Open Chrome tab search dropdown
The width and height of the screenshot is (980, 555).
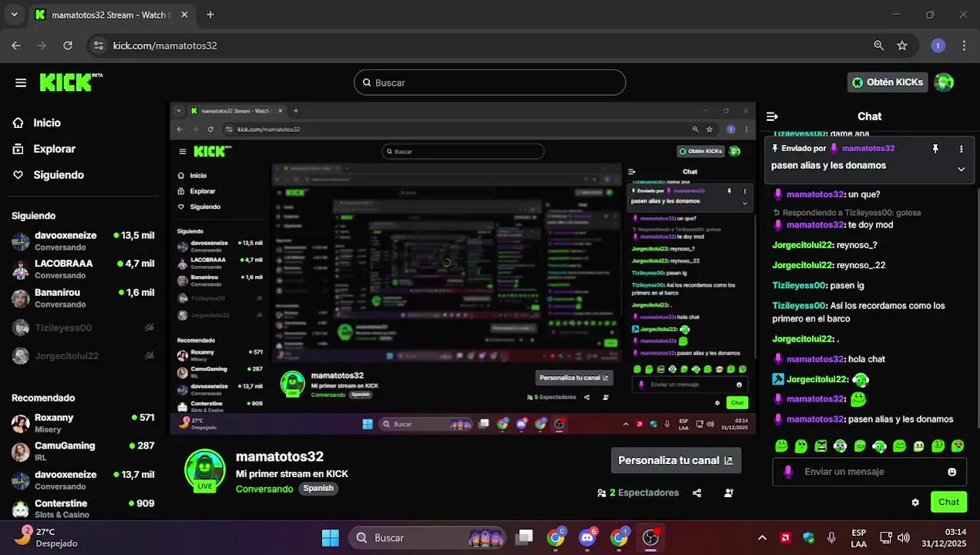tap(14, 15)
